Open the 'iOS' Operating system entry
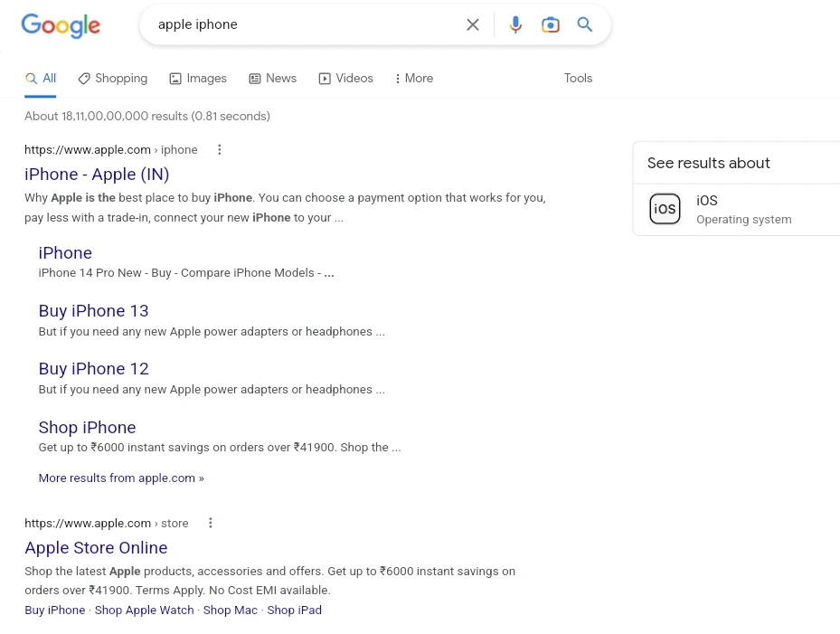840x634 pixels. (737, 210)
